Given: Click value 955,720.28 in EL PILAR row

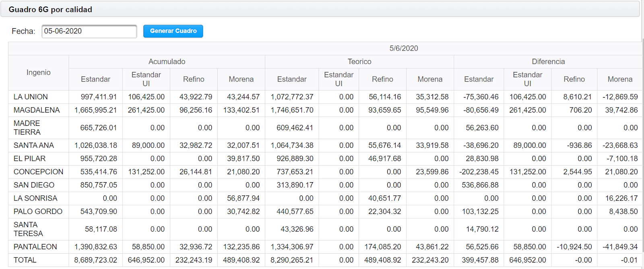Looking at the screenshot, I should tap(99, 159).
